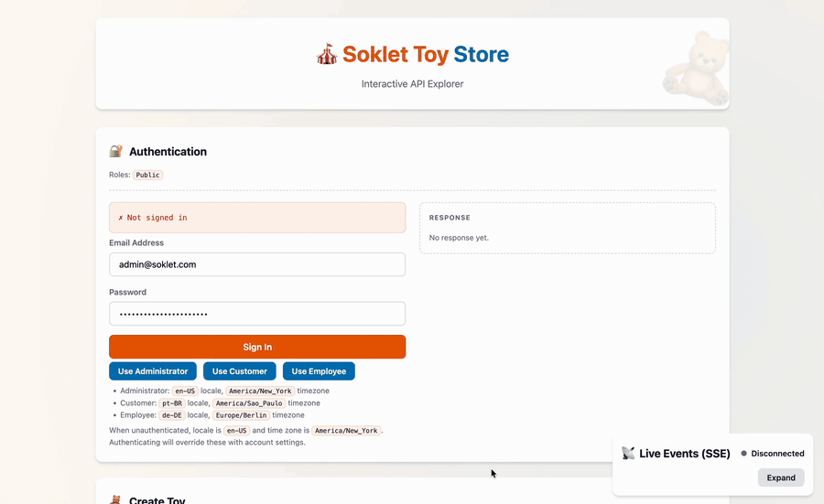Click the Europe/Berlin timezone chip

click(241, 415)
